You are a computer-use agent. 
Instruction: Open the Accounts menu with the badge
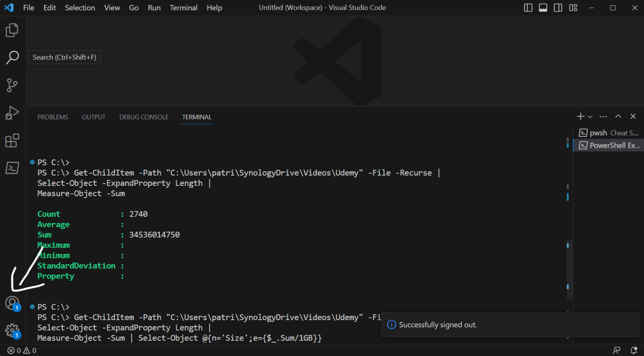click(12, 303)
